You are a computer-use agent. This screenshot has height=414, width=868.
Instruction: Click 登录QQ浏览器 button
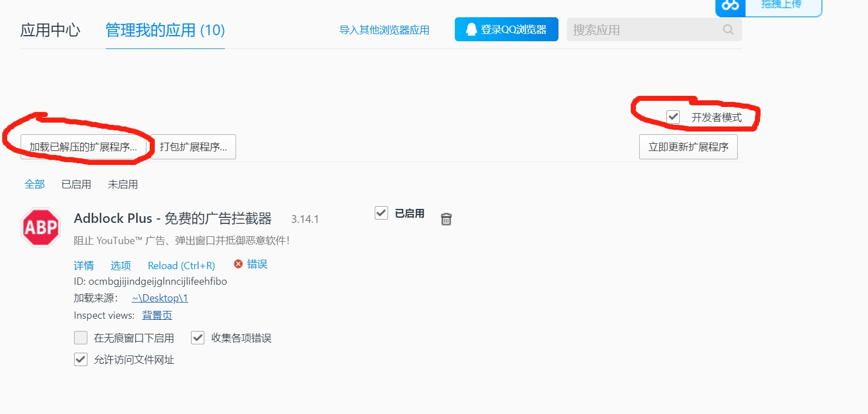507,30
